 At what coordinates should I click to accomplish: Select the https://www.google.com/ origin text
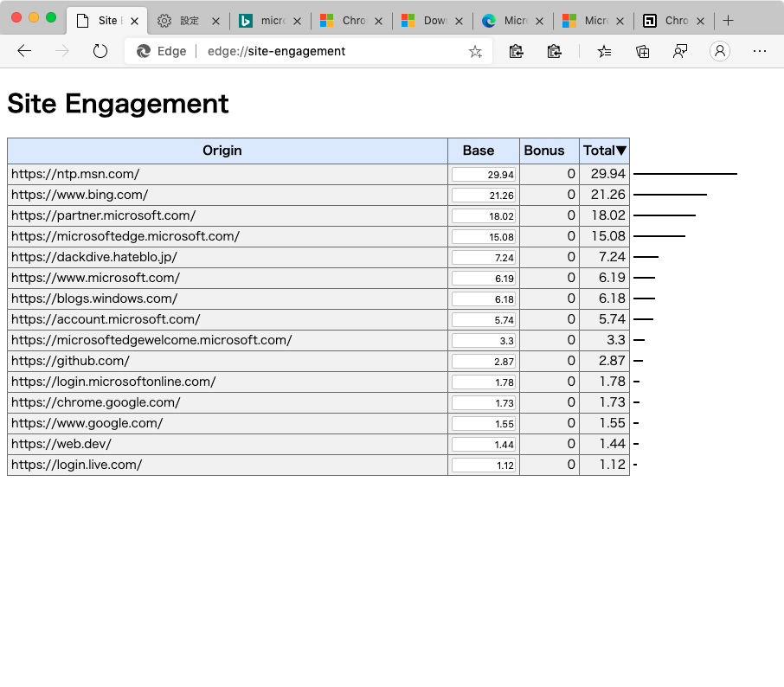click(x=87, y=423)
